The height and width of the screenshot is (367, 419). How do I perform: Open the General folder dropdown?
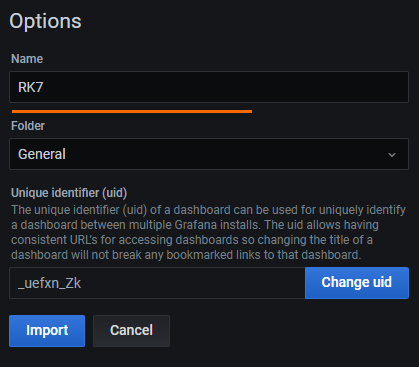click(x=209, y=154)
